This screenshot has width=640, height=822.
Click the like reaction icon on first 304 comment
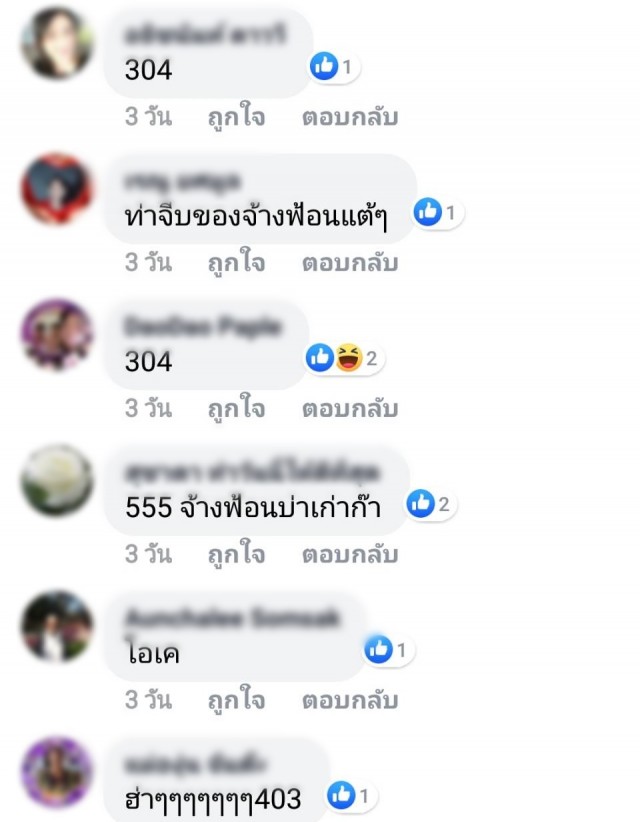click(x=324, y=66)
